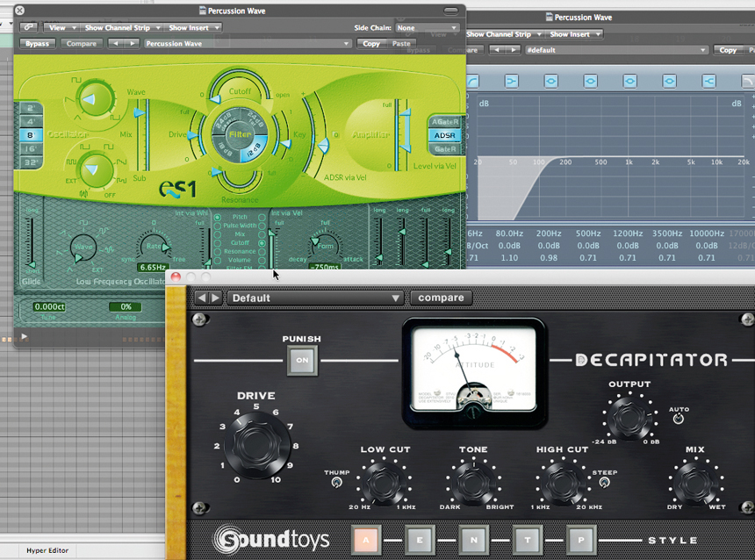The height and width of the screenshot is (560, 755).
Task: Toggle the STEEP switch in Decapitator
Action: 604,482
